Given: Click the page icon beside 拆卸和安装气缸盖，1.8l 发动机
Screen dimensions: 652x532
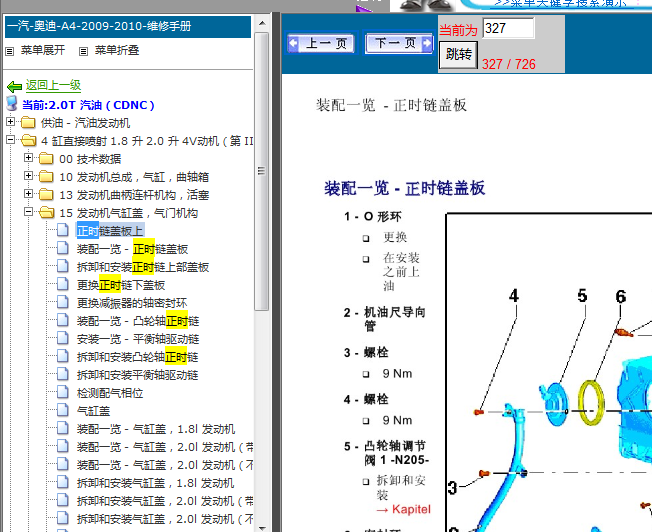Looking at the screenshot, I should coord(63,482).
